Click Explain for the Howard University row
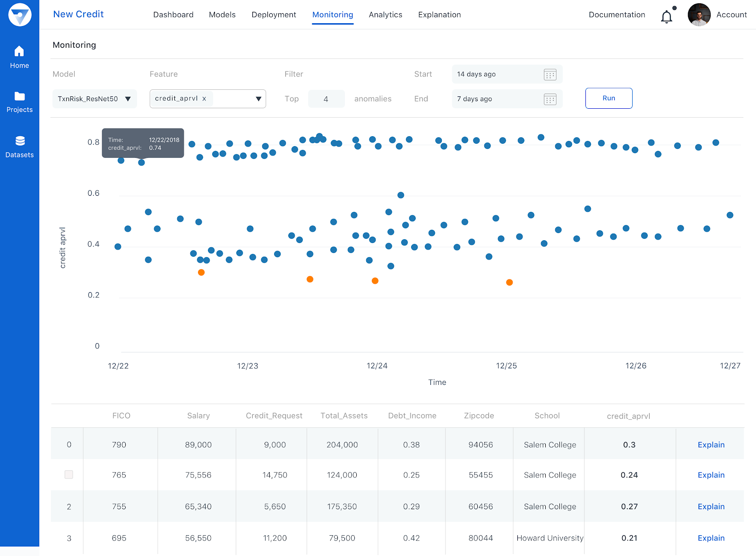 pos(711,538)
